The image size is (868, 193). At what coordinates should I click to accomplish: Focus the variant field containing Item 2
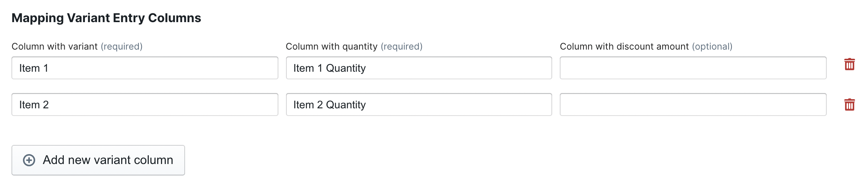[145, 105]
